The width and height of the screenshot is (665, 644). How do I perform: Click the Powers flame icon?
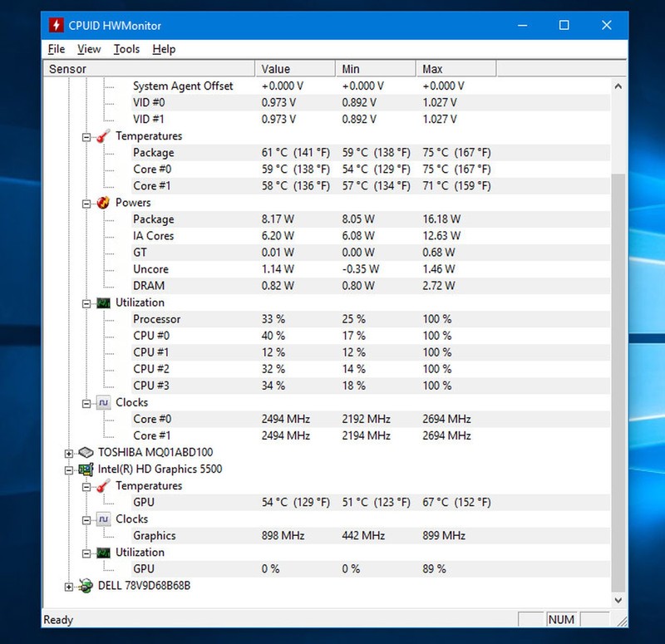tap(103, 203)
